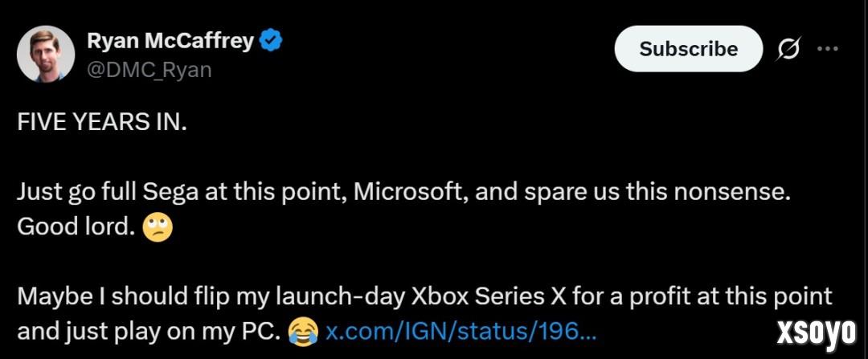Viewport: 868px width, 359px height.
Task: Click the Ryan McCaffrey display name
Action: click(x=170, y=40)
